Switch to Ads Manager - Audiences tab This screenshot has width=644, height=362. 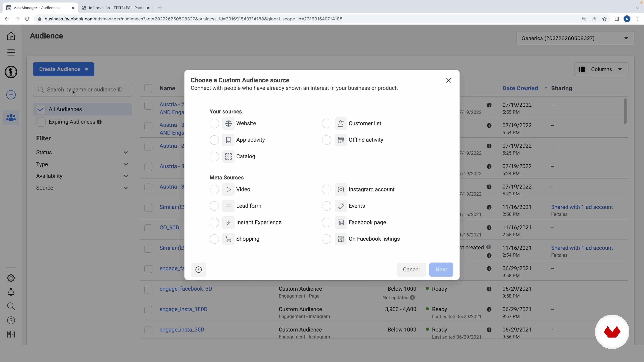(40, 8)
